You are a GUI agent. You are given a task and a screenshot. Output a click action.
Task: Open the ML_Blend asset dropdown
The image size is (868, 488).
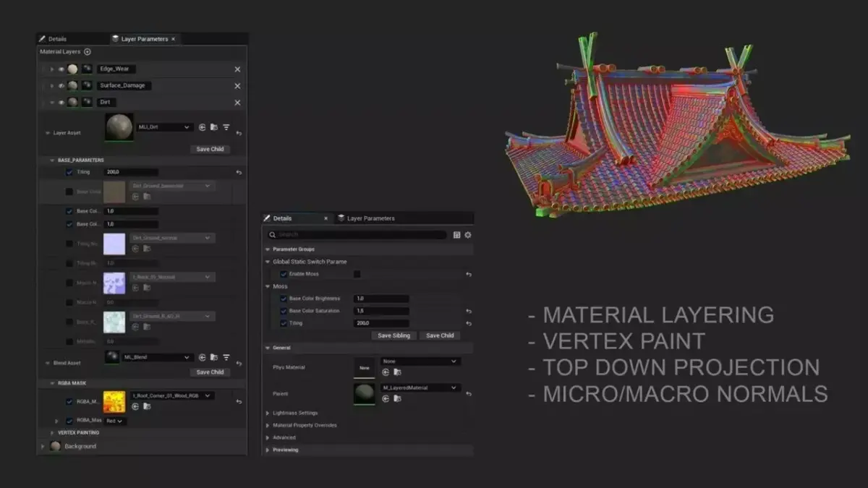coord(157,357)
